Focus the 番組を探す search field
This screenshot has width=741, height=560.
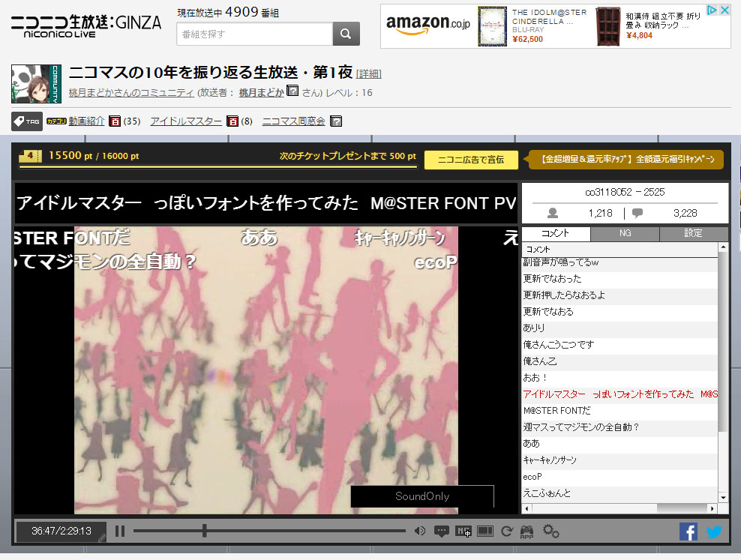(255, 34)
